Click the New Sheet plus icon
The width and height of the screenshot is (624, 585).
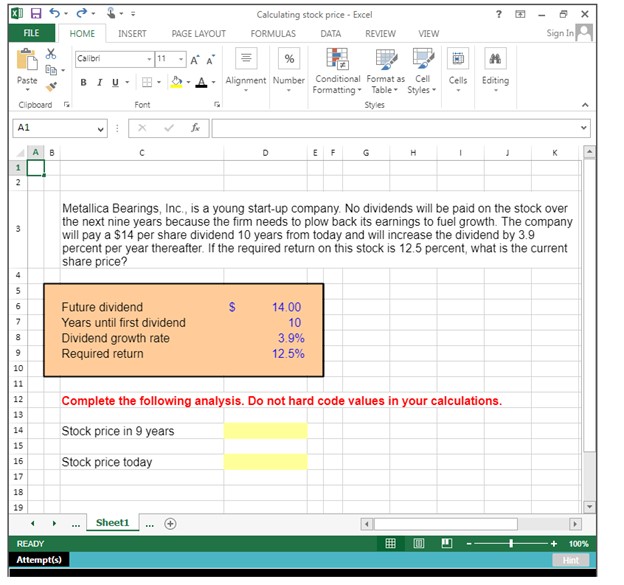click(170, 523)
